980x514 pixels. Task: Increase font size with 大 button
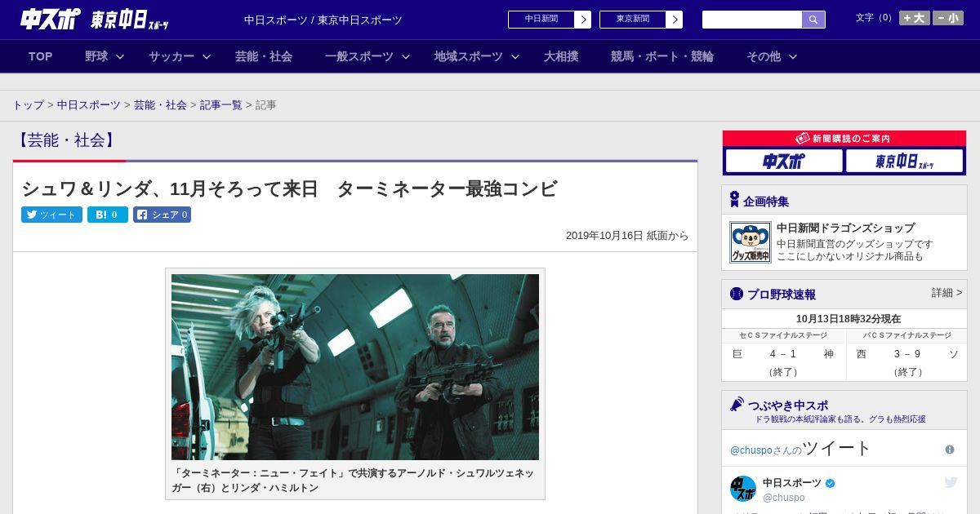pyautogui.click(x=915, y=18)
